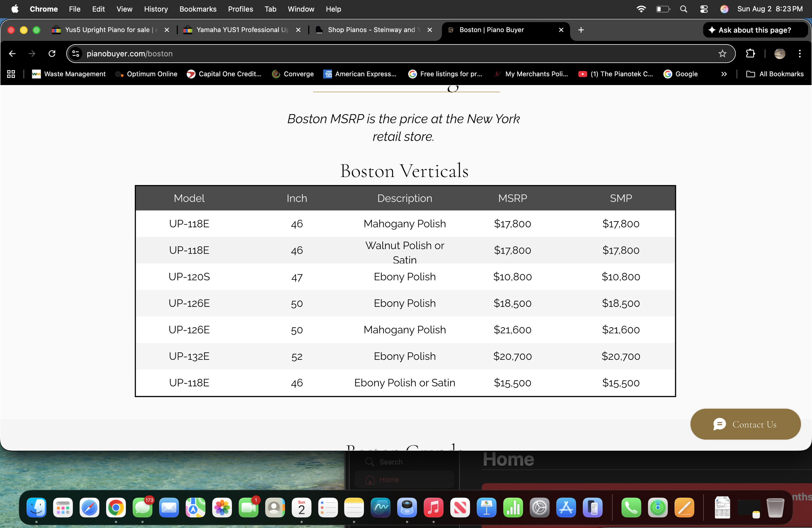The height and width of the screenshot is (528, 812).
Task: Open the Profiles menu
Action: [241, 9]
